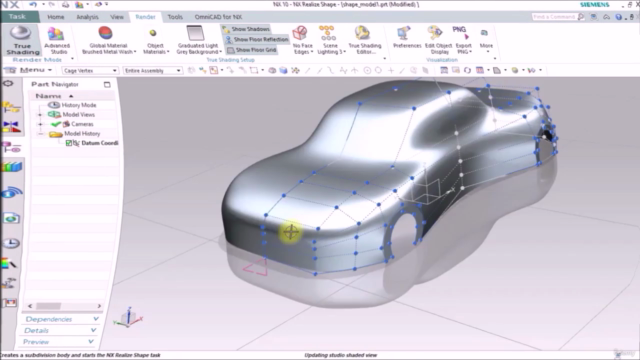Open Roles sidebar icon
This screenshot has width=640, height=360.
pos(10,302)
